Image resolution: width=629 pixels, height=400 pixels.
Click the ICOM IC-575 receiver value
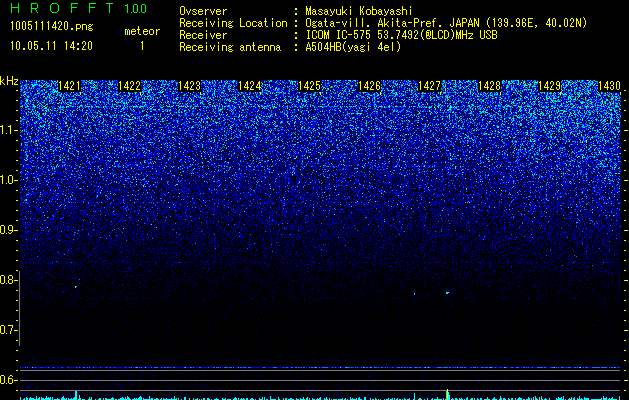click(401, 35)
